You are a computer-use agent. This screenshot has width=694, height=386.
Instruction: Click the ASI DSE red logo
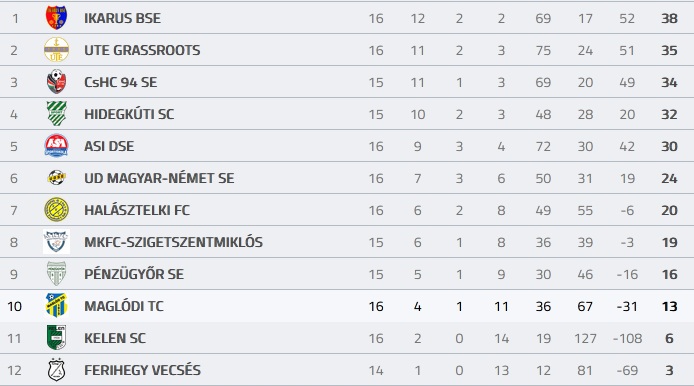click(x=56, y=146)
